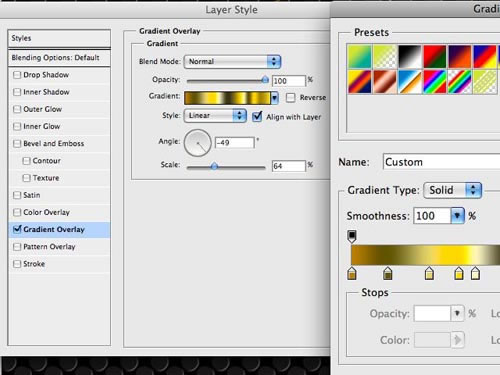Open the Gradient Type Solid dropdown
The image size is (500, 375).
point(452,190)
